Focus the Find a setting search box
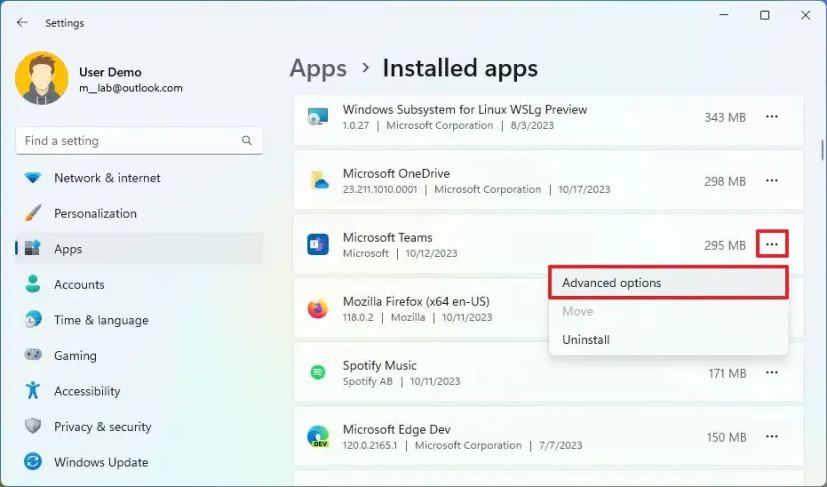This screenshot has width=827, height=487. 139,140
